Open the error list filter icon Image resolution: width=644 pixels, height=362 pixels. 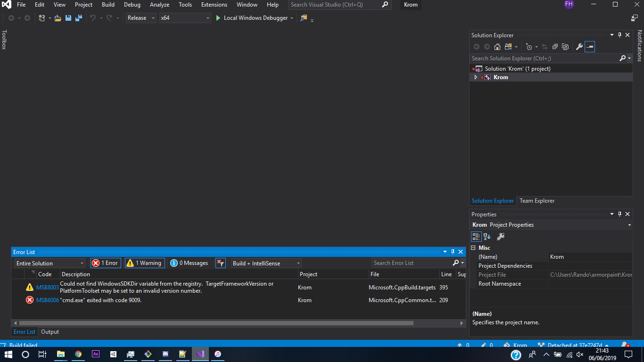220,263
